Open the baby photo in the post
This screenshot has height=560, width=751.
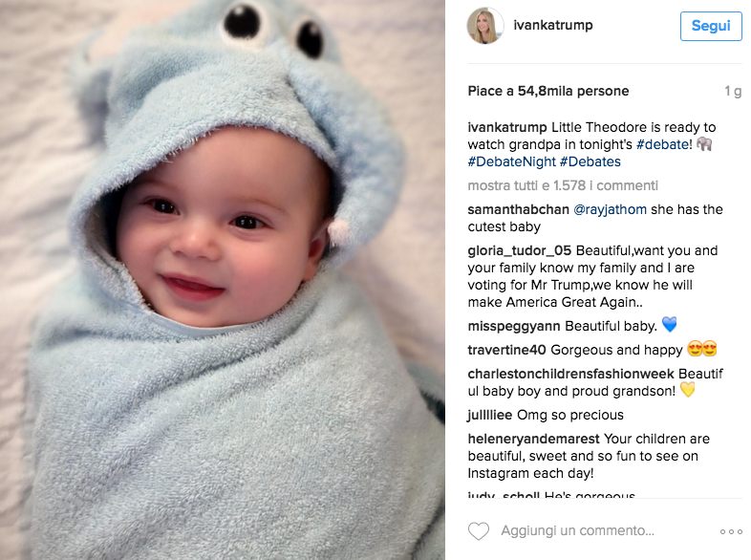[x=223, y=280]
